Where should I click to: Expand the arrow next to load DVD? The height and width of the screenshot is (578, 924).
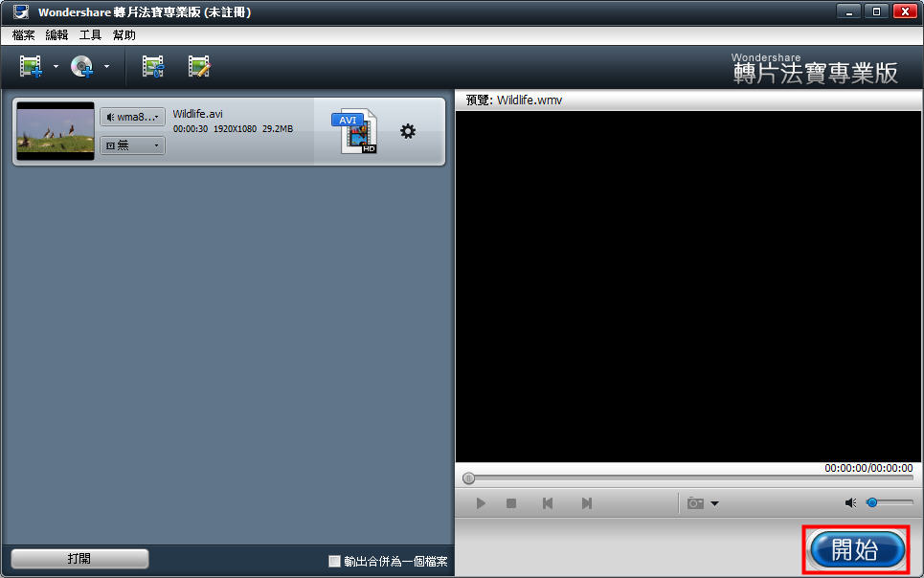(x=106, y=67)
